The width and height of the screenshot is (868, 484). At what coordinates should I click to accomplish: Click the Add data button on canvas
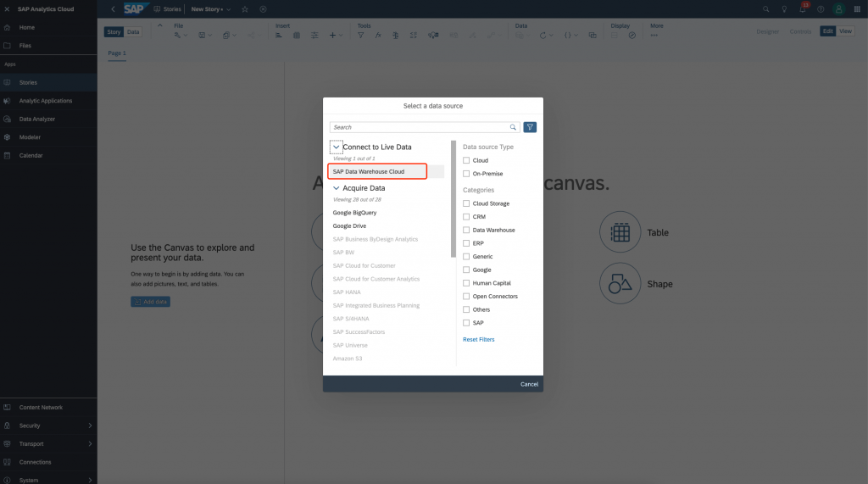(x=151, y=302)
